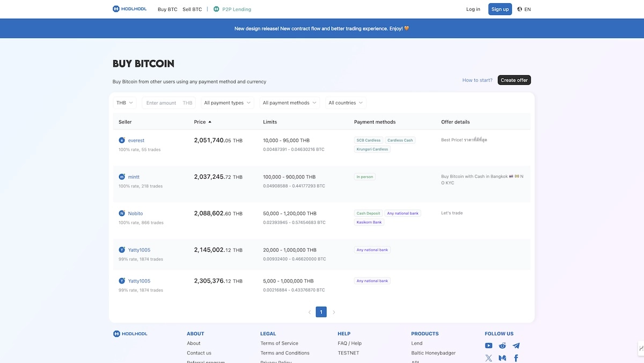Open the Buy BTC menu item
The image size is (644, 363).
click(x=167, y=9)
